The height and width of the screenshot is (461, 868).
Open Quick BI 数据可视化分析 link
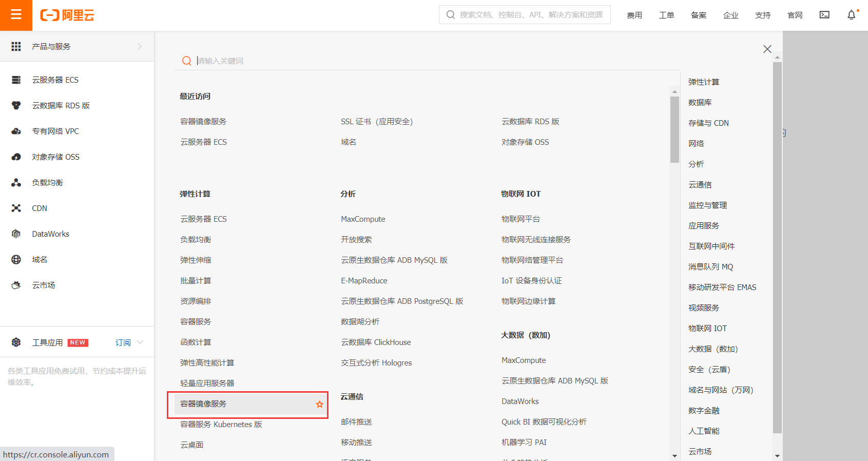tap(544, 422)
